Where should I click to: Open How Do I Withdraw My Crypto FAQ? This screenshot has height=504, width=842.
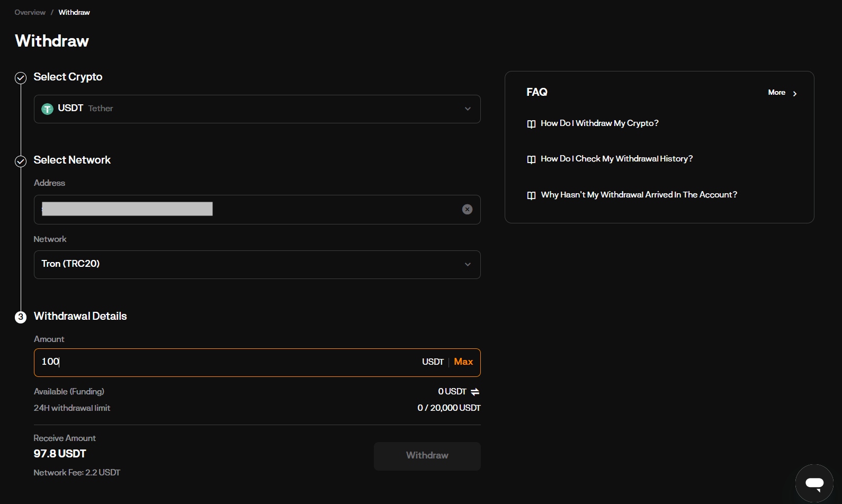point(599,123)
